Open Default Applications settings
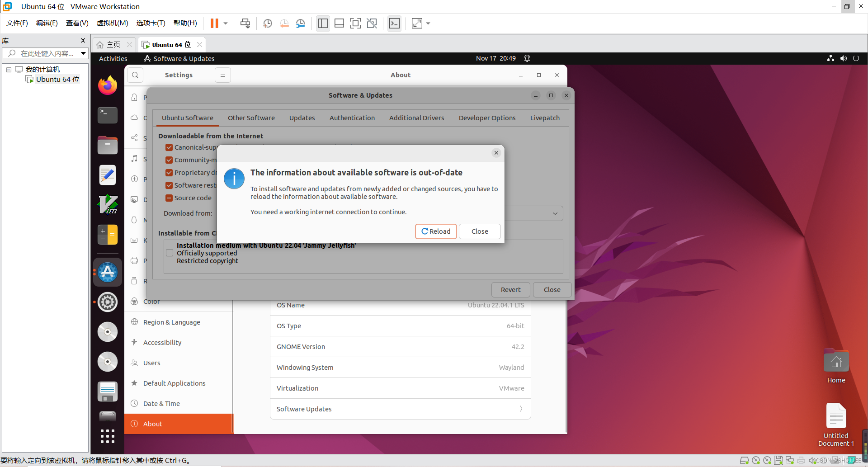The width and height of the screenshot is (868, 467). [179, 383]
